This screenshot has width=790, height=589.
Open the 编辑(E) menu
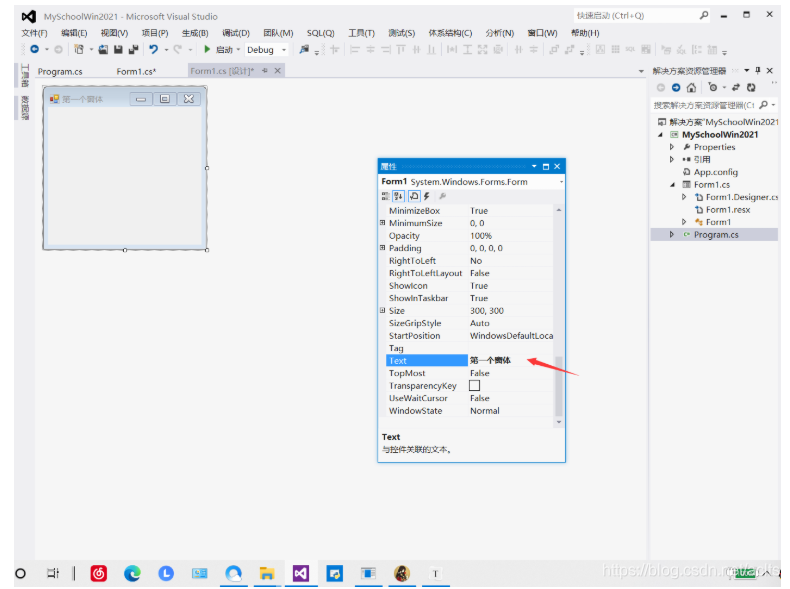[74, 33]
